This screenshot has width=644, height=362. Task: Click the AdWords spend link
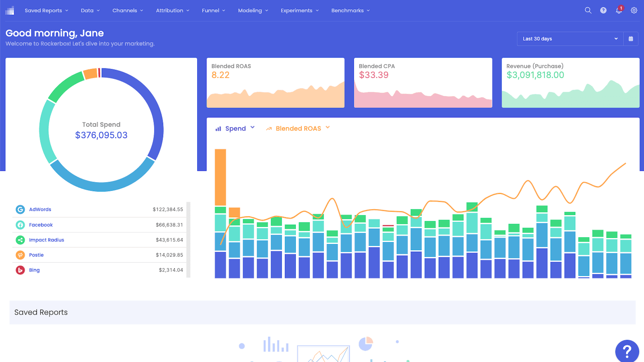40,209
